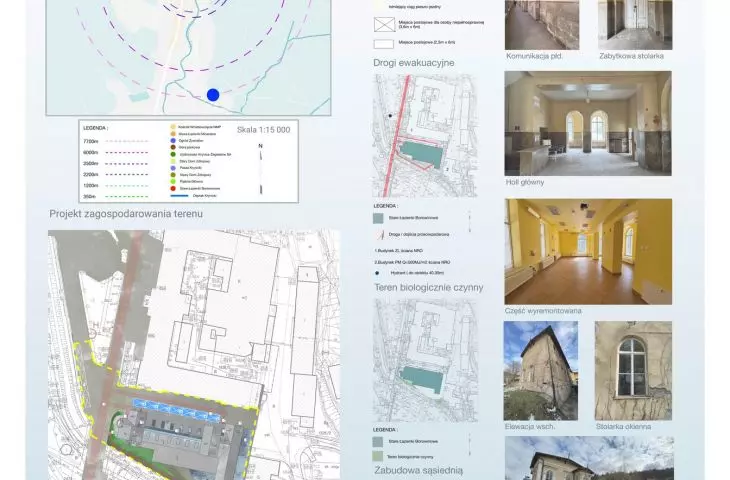
Task: Click "Holl główny" caption
Action: (x=525, y=183)
